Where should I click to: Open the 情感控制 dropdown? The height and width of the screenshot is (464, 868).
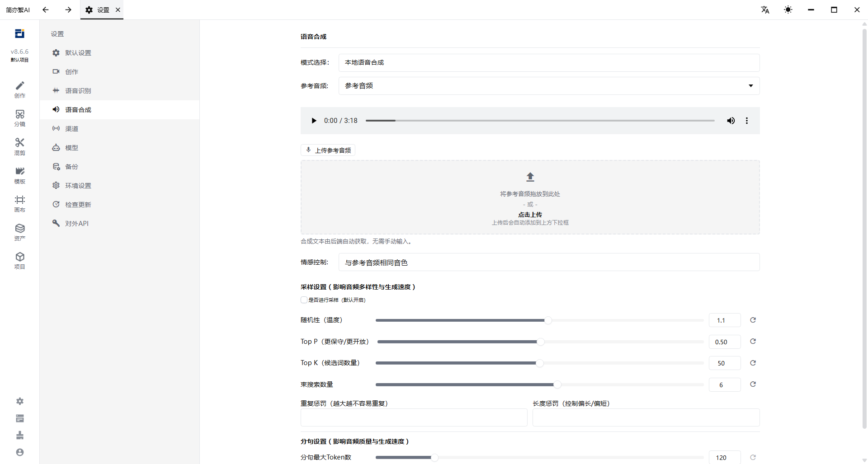pos(549,262)
